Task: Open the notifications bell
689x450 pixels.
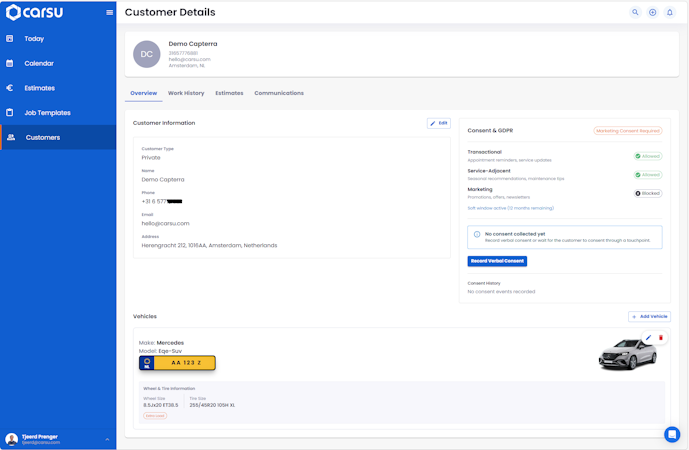Action: [669, 12]
